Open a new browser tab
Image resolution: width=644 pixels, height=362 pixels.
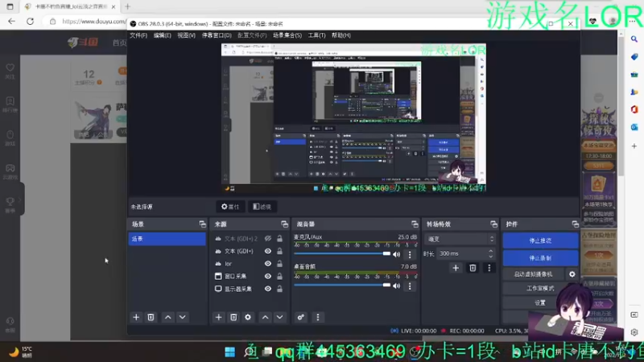pyautogui.click(x=127, y=6)
